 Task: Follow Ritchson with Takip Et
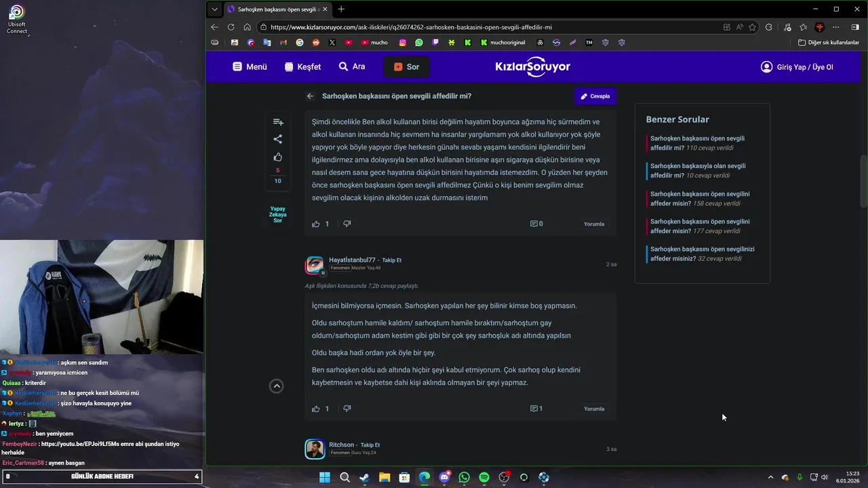tap(370, 445)
